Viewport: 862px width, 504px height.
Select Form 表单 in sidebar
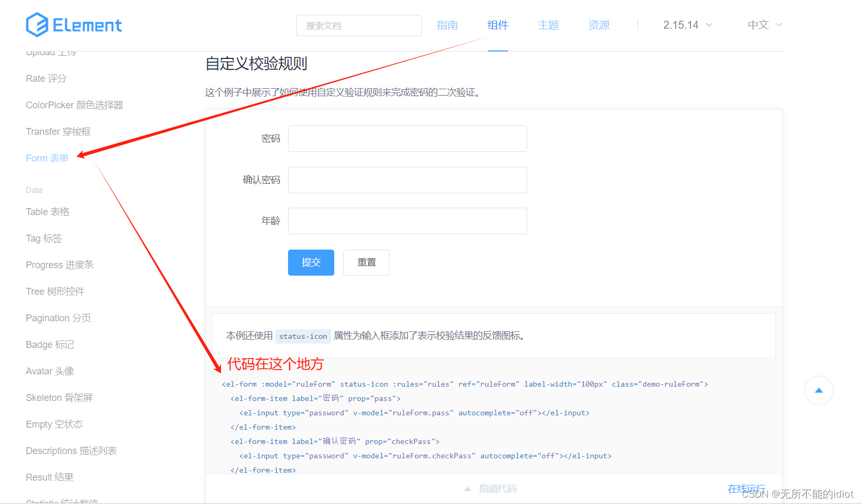click(x=47, y=158)
